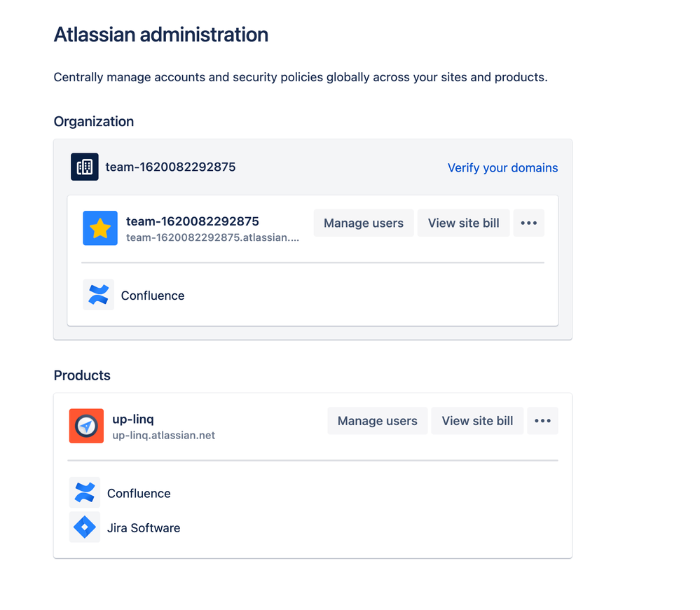Click the up-linq.atlassian.net URL
The image size is (700, 610).
(x=163, y=435)
